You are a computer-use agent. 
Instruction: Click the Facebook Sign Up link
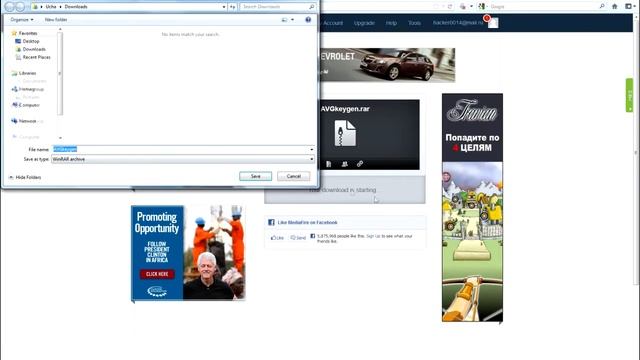click(373, 236)
